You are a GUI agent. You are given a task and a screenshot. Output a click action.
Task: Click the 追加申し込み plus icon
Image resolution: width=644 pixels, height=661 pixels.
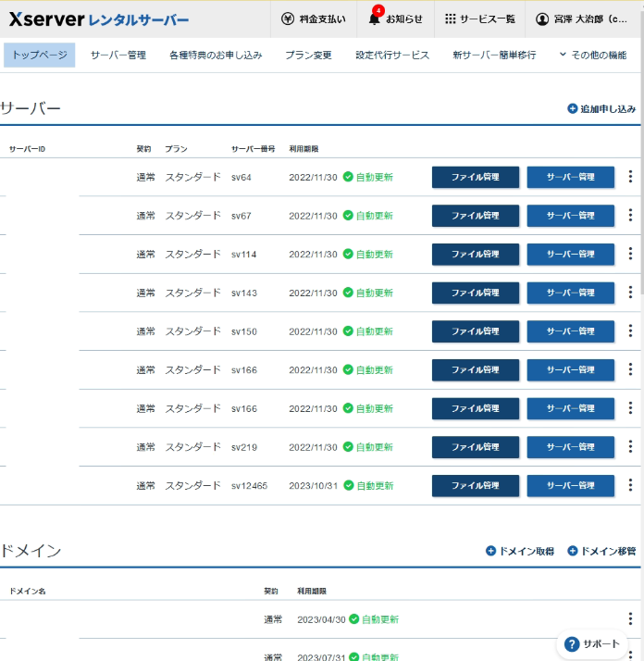[573, 109]
